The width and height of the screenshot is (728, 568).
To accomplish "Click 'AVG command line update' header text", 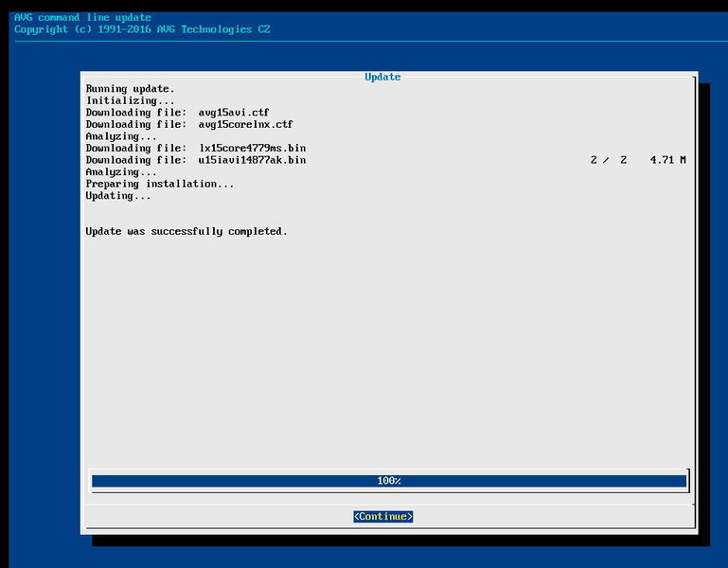I will click(x=82, y=18).
